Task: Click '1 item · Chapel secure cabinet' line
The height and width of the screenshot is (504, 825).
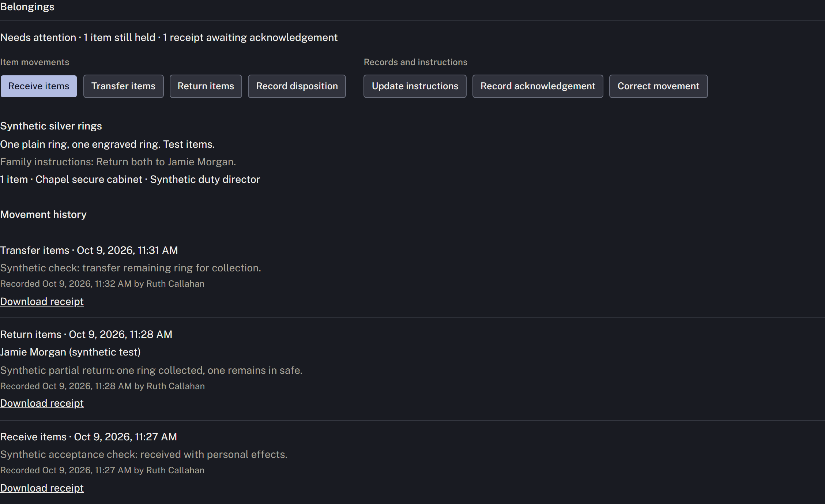Action: click(130, 179)
